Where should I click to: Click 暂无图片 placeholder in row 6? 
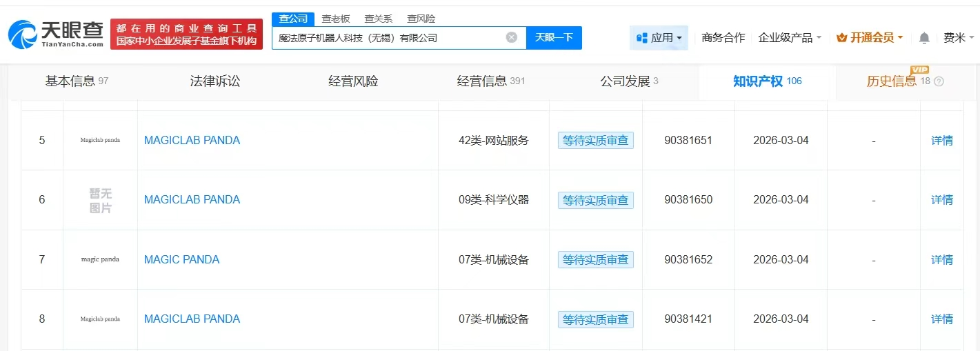[100, 200]
